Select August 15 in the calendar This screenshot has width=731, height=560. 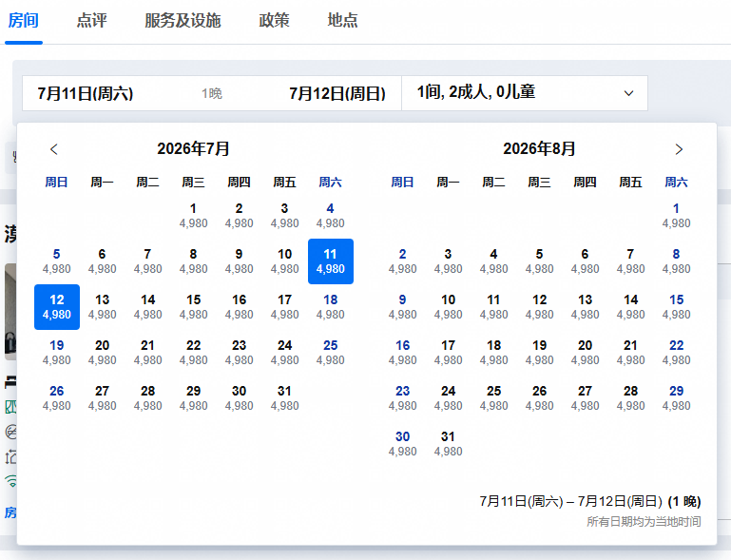point(676,307)
